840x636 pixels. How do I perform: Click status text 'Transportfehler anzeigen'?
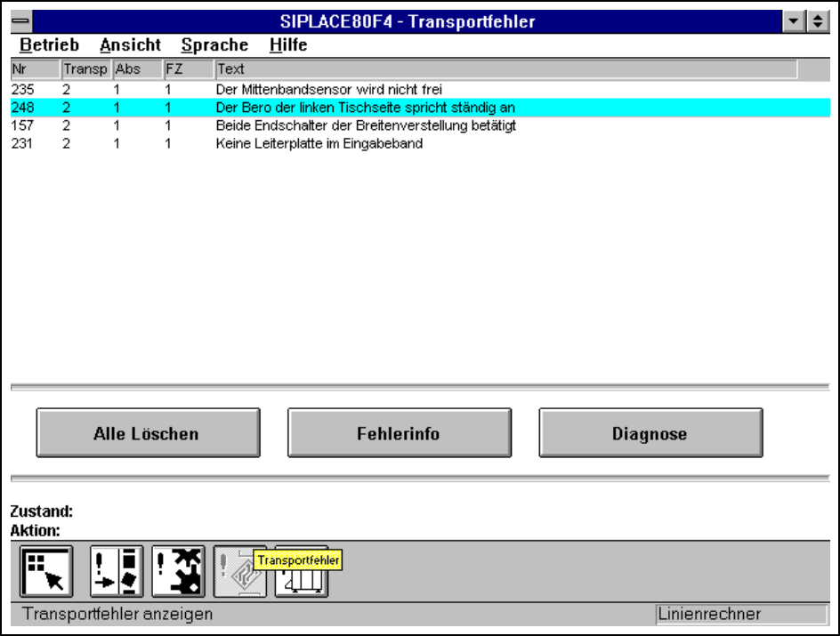117,614
